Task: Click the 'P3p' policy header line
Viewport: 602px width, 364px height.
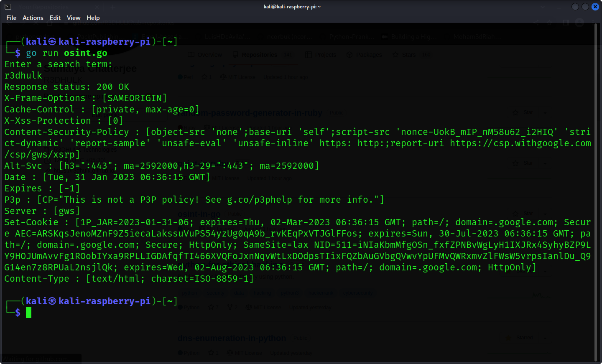Action: click(x=194, y=200)
